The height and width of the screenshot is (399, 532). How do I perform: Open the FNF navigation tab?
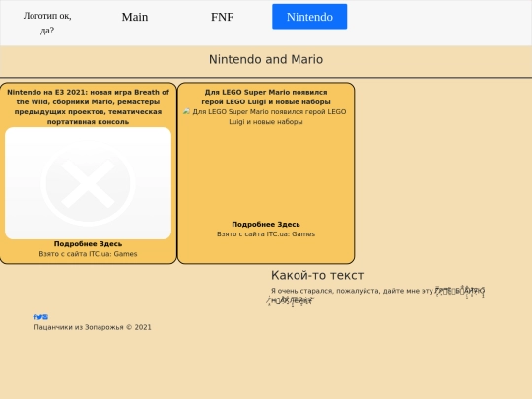(223, 17)
